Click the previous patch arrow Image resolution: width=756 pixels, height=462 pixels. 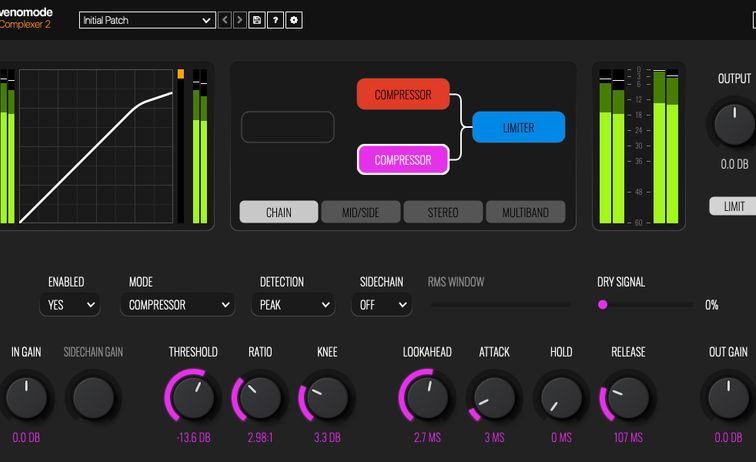point(225,20)
